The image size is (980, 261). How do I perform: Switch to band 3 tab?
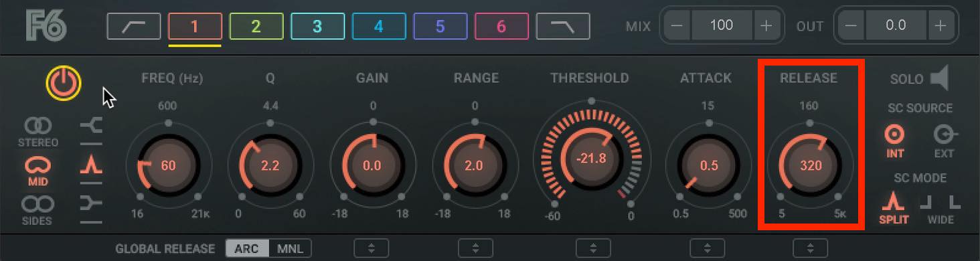point(317,26)
